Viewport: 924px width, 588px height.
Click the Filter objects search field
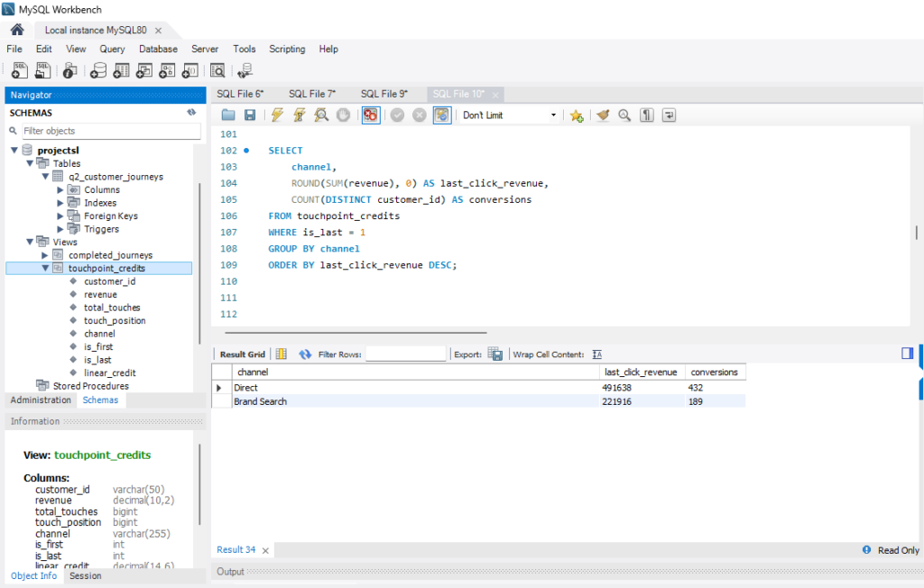point(111,131)
